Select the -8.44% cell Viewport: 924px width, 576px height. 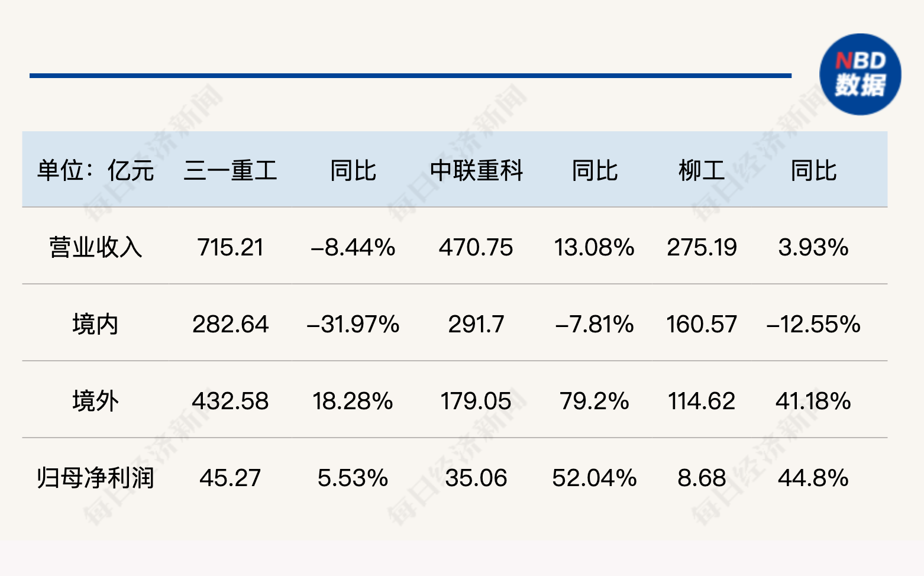coord(353,247)
